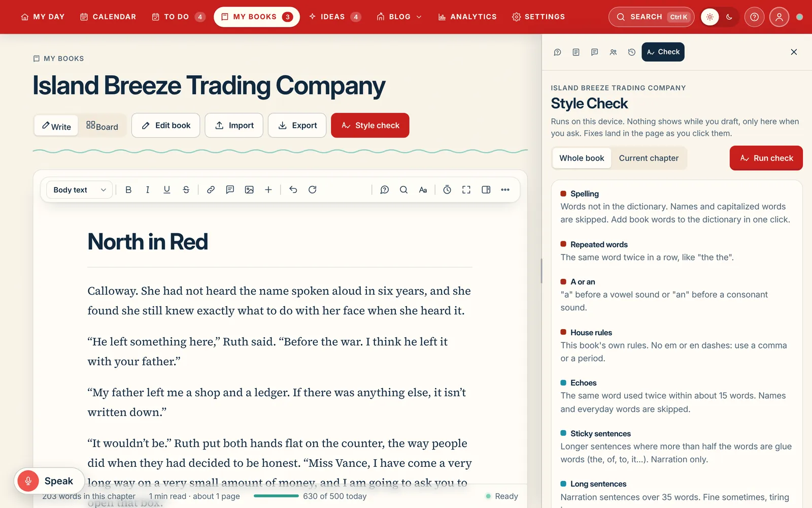The image size is (812, 508).
Task: Open the To Do section
Action: [179, 17]
